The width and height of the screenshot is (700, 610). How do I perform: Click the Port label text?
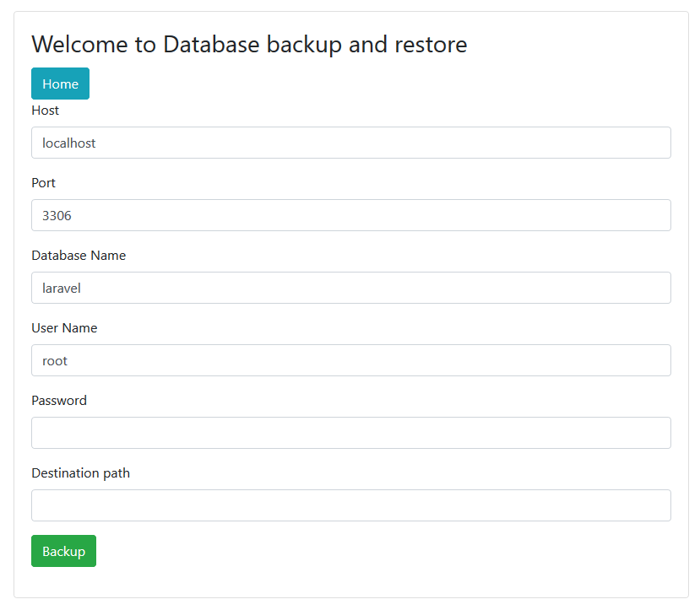click(x=43, y=183)
